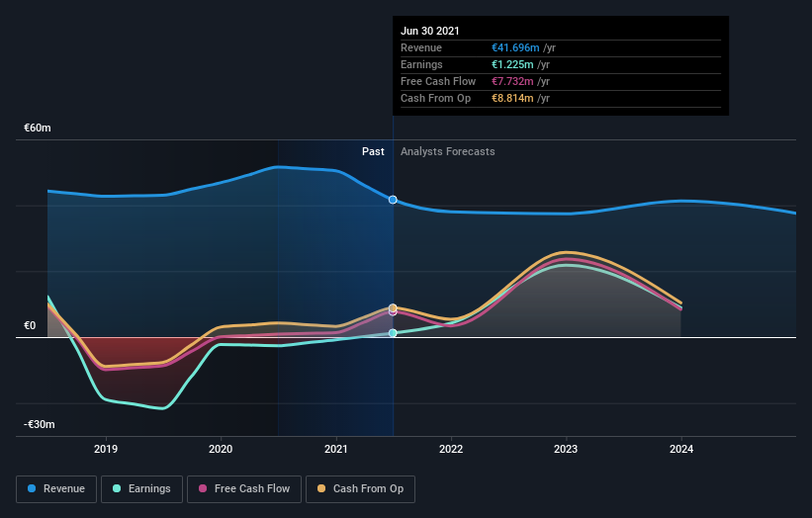Click the €1.225m earnings value
The height and width of the screenshot is (518, 812).
(x=512, y=64)
